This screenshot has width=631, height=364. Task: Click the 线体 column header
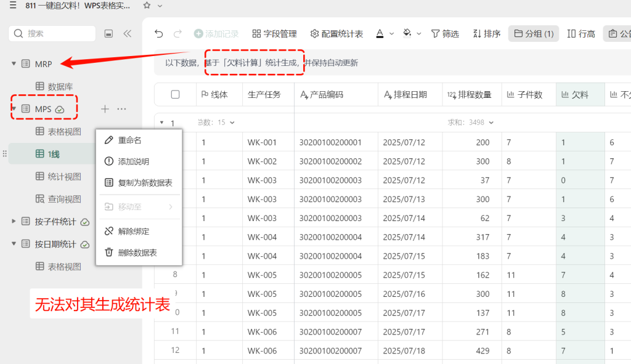point(219,95)
